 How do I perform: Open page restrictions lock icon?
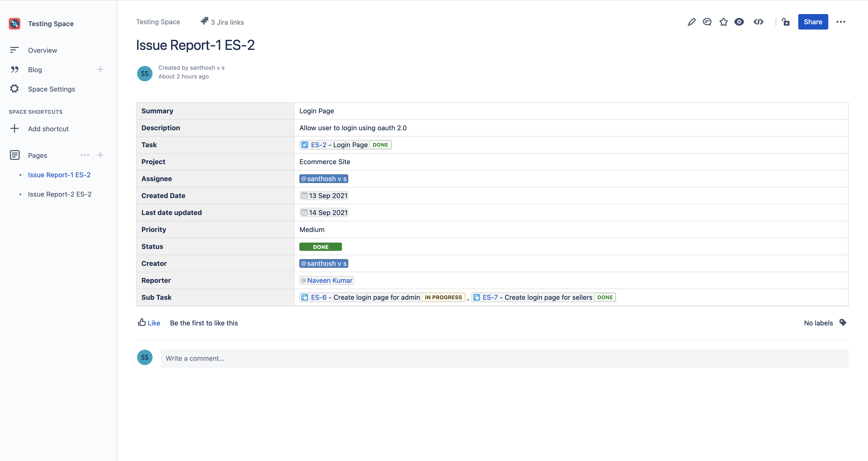pyautogui.click(x=786, y=22)
